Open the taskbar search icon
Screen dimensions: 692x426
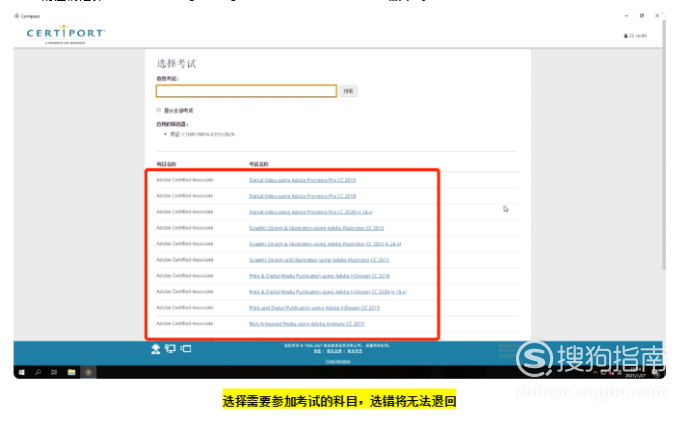(x=38, y=373)
